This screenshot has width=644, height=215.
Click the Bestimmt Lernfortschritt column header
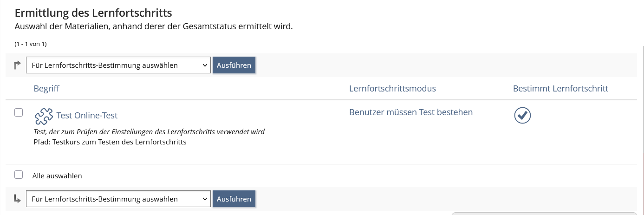click(x=560, y=88)
